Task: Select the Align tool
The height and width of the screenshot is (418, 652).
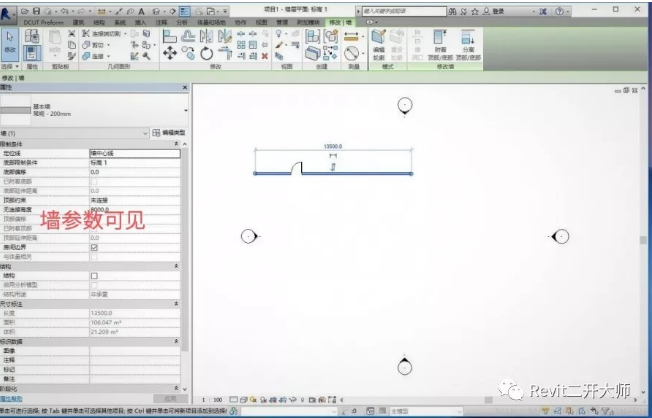Action: 170,36
